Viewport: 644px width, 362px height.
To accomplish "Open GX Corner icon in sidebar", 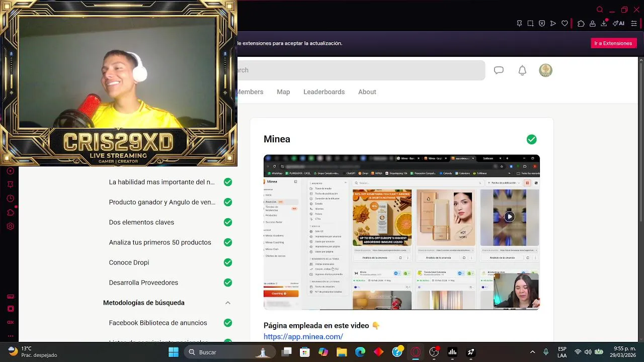I will 11,322.
